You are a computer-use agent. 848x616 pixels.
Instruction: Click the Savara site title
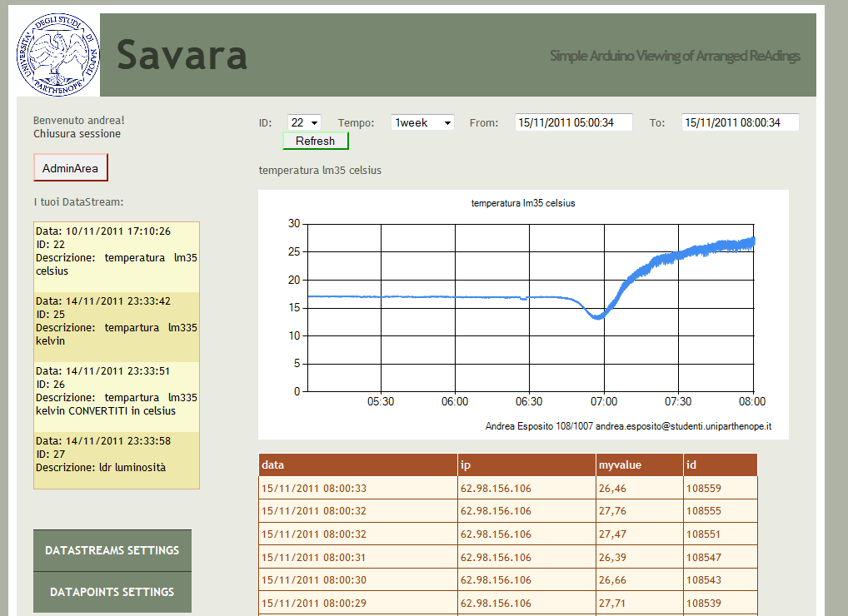(182, 55)
